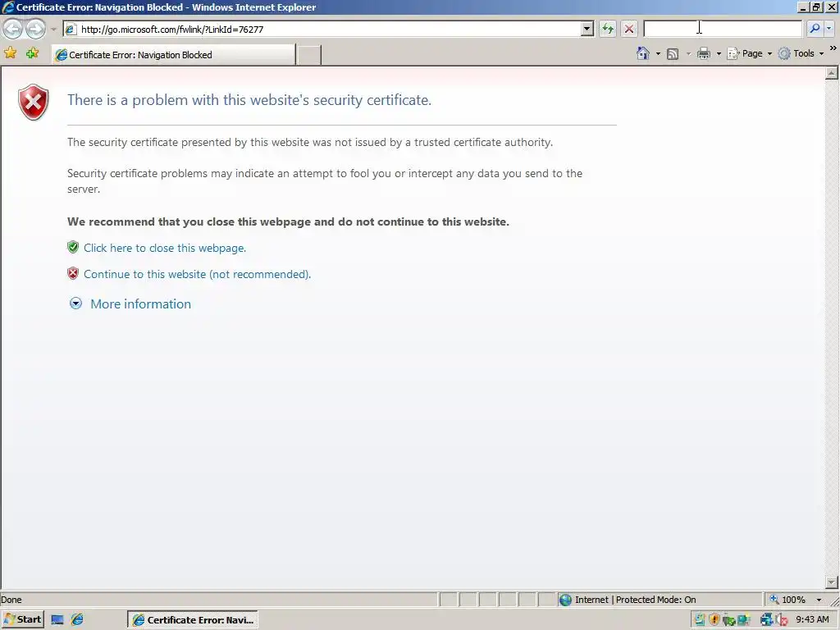Click the Print icon
The image size is (840, 630).
point(704,53)
